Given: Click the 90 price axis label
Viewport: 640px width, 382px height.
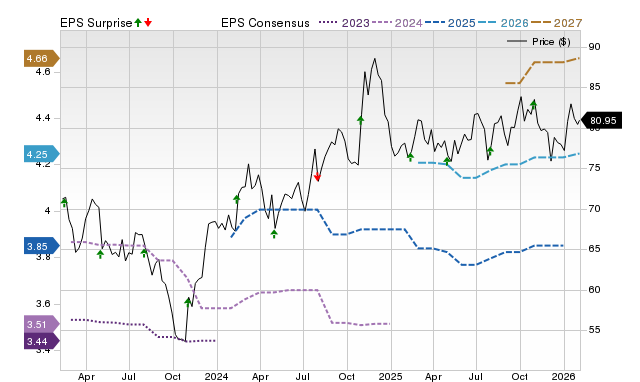Looking at the screenshot, I should coord(594,47).
